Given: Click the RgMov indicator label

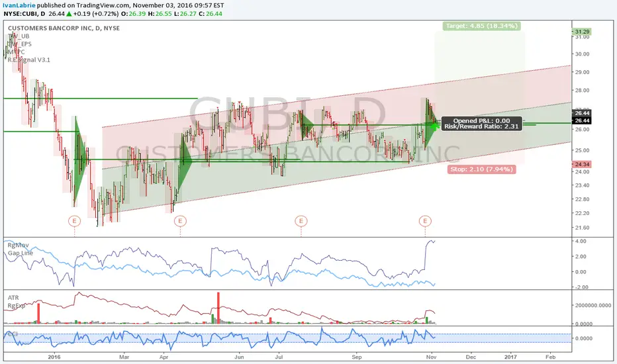Looking at the screenshot, I should coord(18,245).
